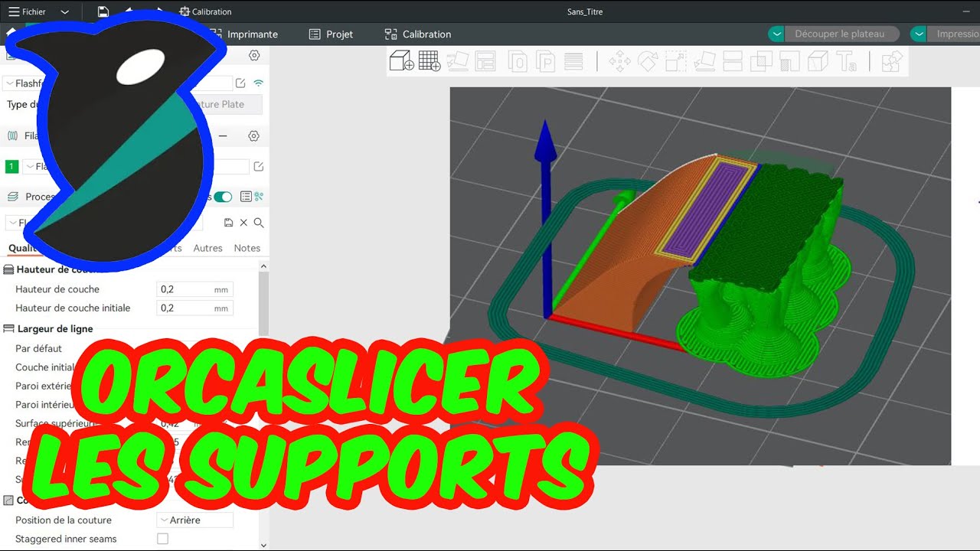Select the Cut tool icon
This screenshot has width=980, height=551.
tap(733, 61)
